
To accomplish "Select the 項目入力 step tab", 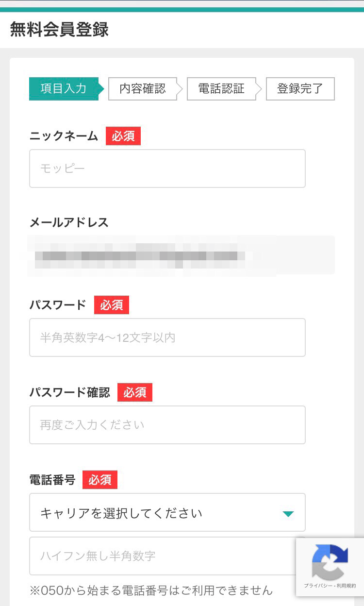I will point(64,89).
